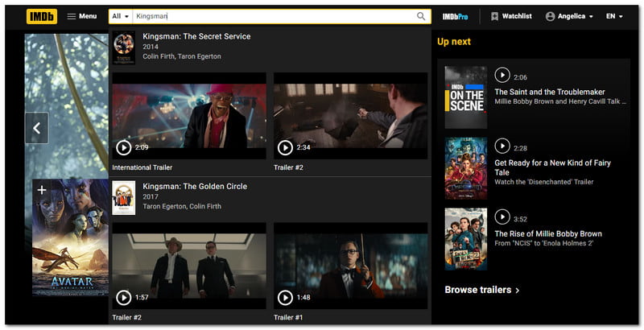The height and width of the screenshot is (330, 644).
Task: Open IMDbPro link
Action: 455,16
